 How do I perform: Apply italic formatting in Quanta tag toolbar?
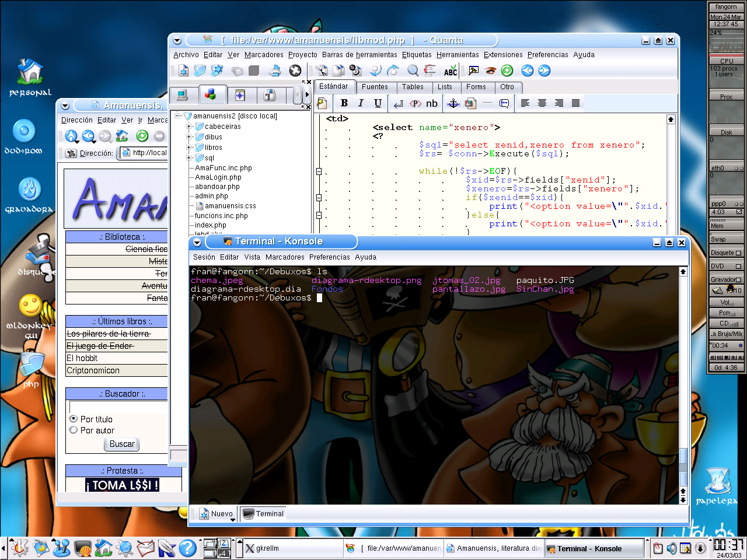[361, 103]
